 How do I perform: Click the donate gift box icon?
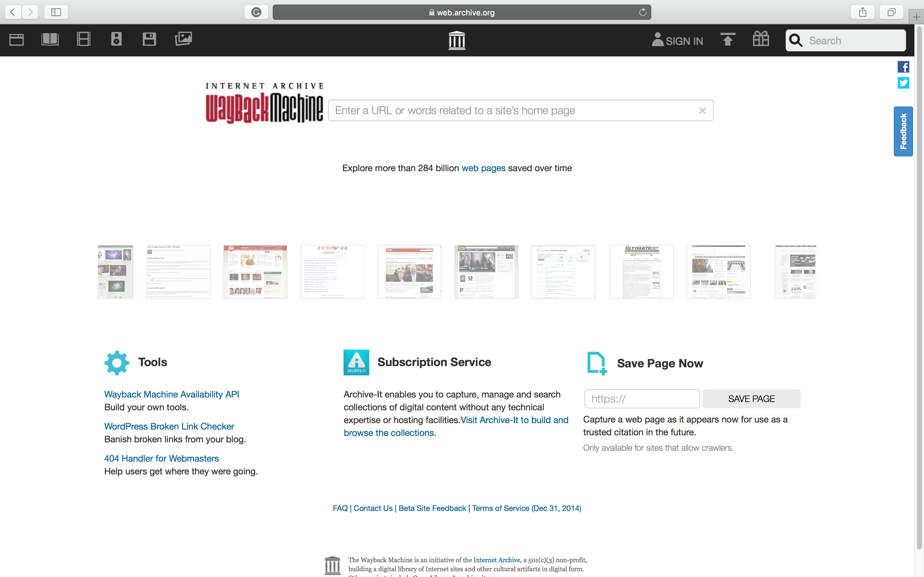[x=761, y=39]
